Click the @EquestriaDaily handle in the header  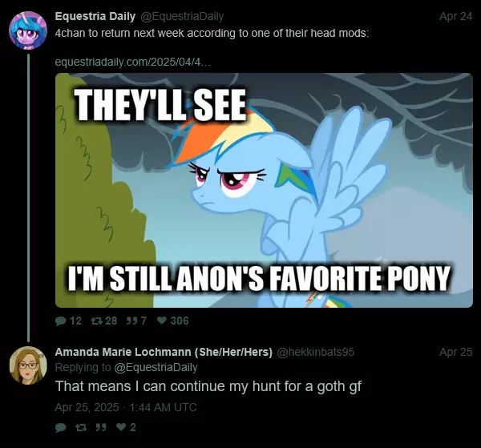pyautogui.click(x=182, y=16)
